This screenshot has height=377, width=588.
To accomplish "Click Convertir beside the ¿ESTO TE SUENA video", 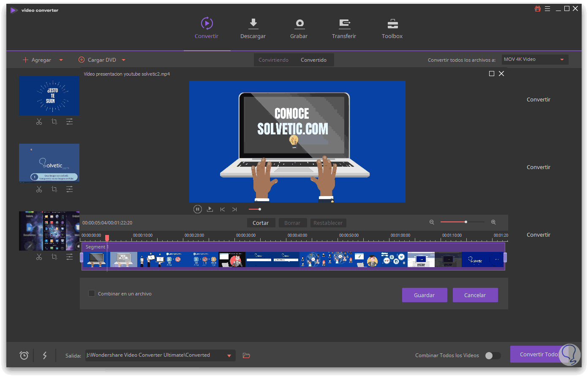I will (x=539, y=100).
